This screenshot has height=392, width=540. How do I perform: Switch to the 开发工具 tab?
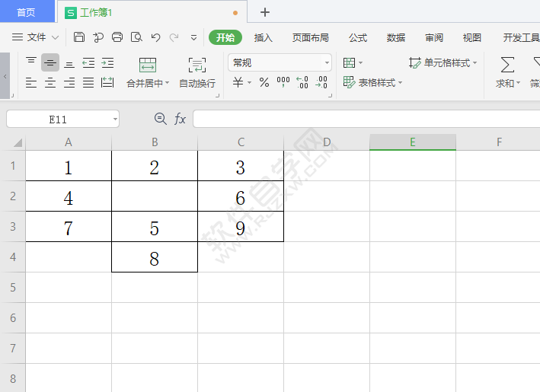[x=521, y=37]
